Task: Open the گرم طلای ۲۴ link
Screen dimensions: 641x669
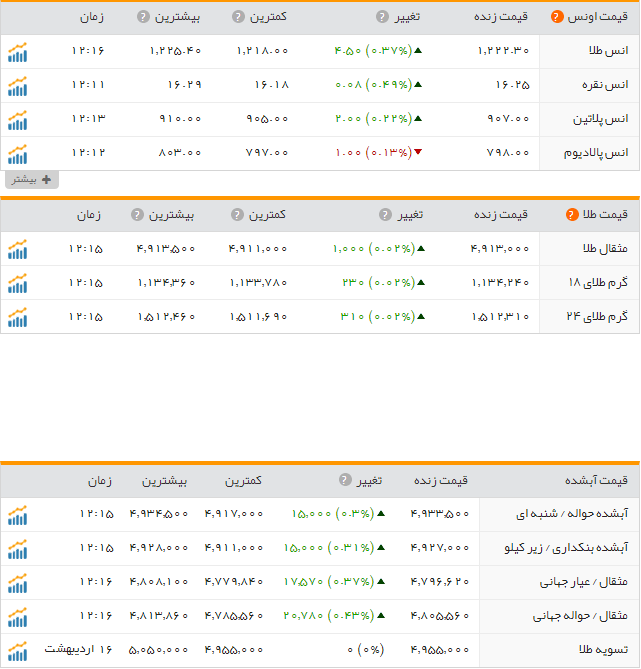Action: (597, 316)
